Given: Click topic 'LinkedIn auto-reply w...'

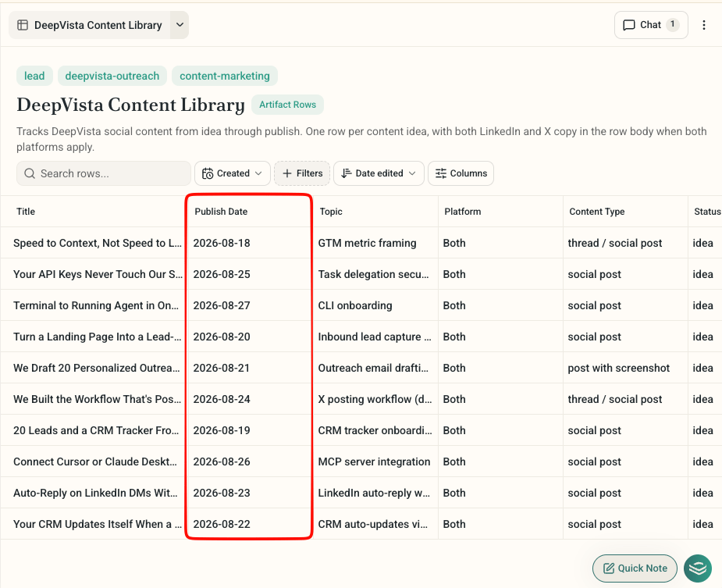Looking at the screenshot, I should (374, 493).
